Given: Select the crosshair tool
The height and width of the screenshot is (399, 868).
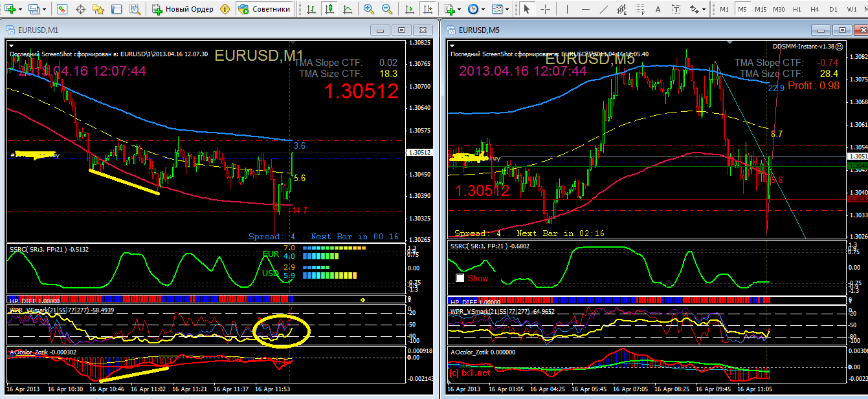Looking at the screenshot, I should (545, 9).
